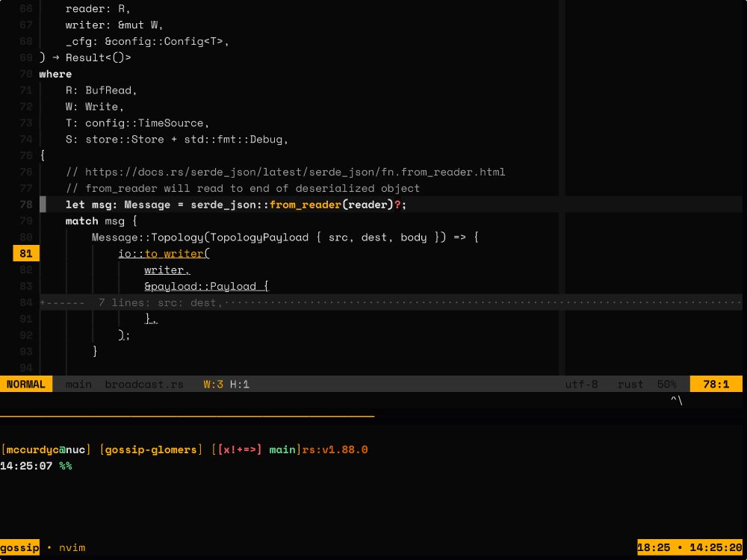
Task: Place cursor on 'match msg {' line
Action: (x=102, y=221)
